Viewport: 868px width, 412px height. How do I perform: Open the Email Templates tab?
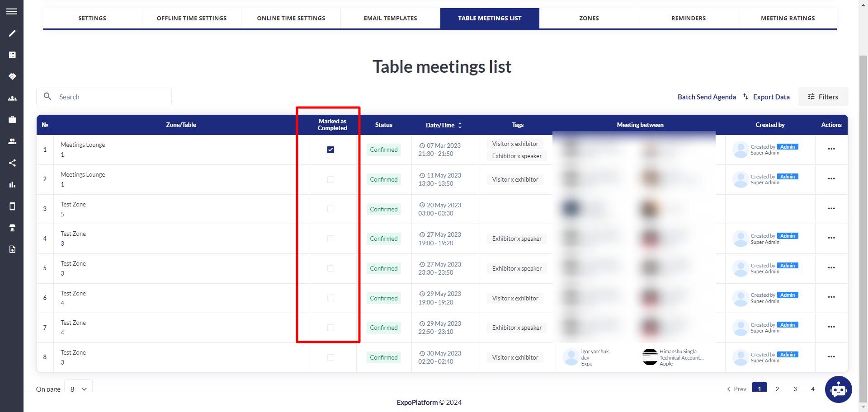(390, 18)
